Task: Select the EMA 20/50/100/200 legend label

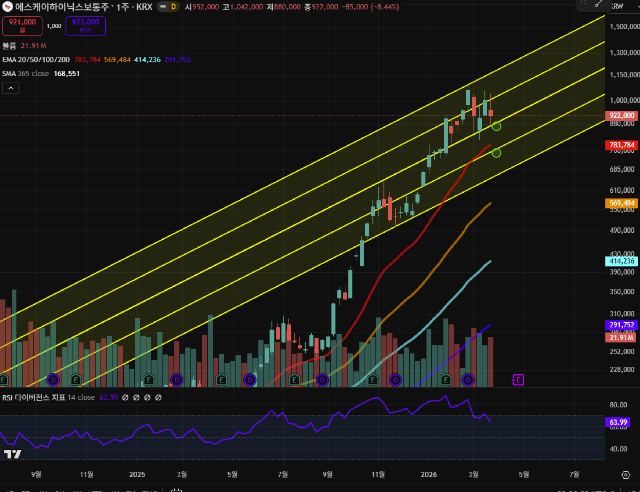Action: [x=36, y=60]
